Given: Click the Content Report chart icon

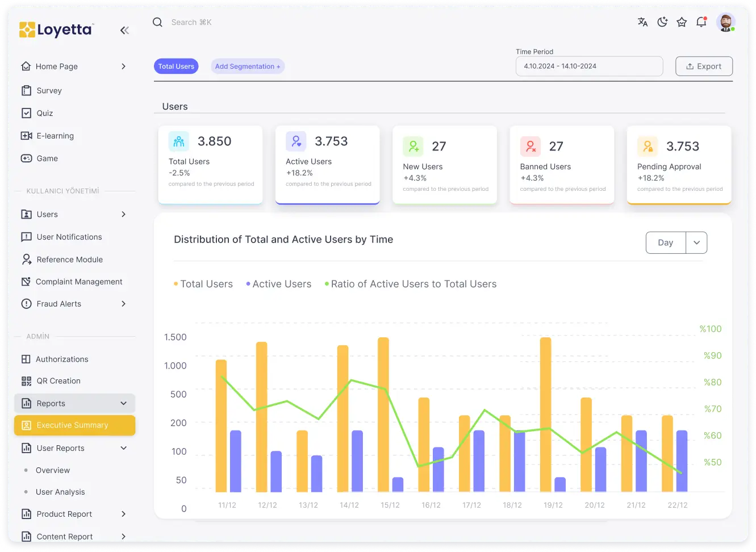Looking at the screenshot, I should (26, 536).
